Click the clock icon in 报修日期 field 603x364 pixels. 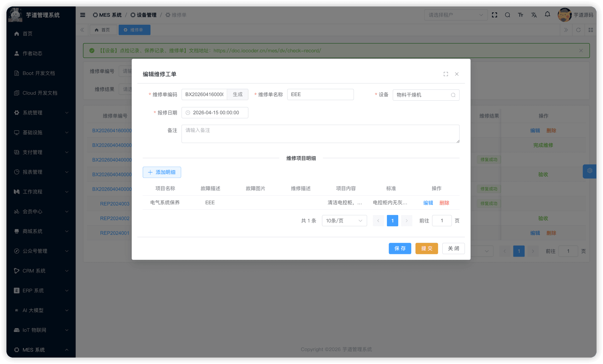(187, 113)
